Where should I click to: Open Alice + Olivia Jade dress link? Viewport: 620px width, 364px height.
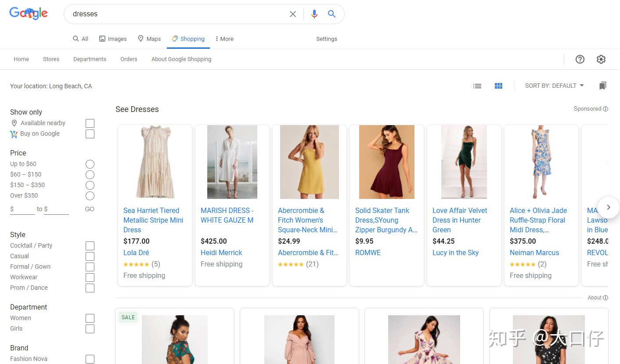click(x=538, y=220)
